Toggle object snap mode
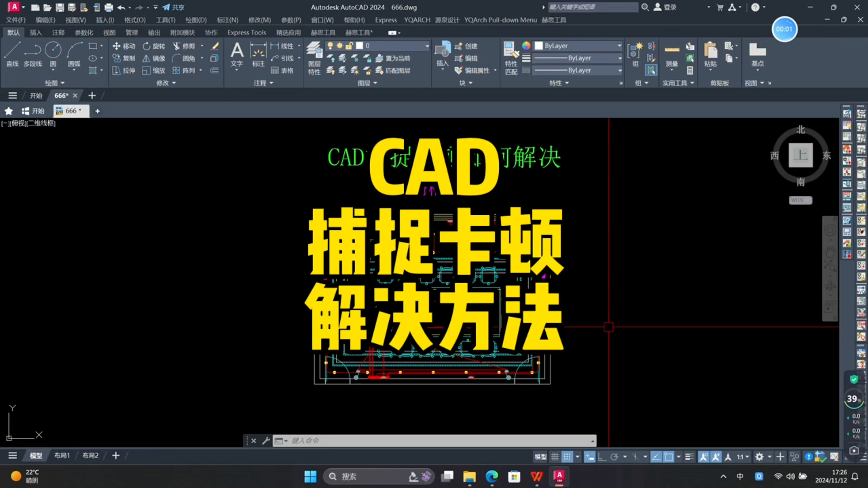The width and height of the screenshot is (868, 488). [669, 457]
